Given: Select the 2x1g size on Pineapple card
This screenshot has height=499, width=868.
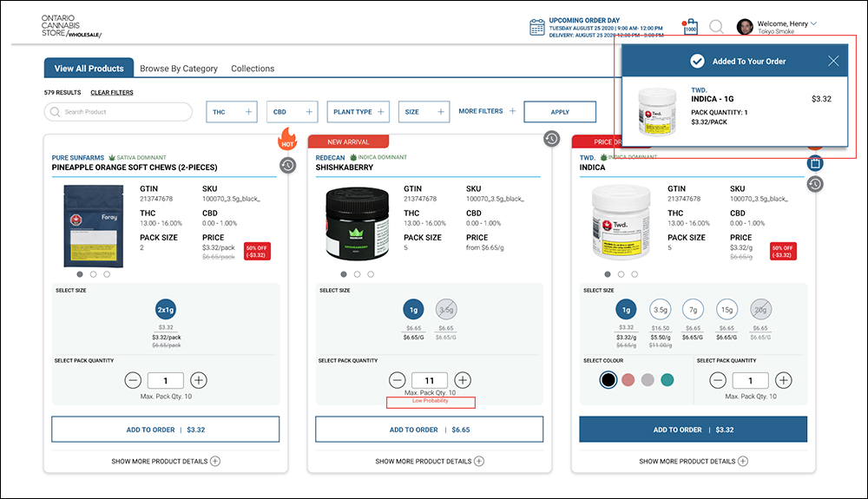Looking at the screenshot, I should coord(166,310).
